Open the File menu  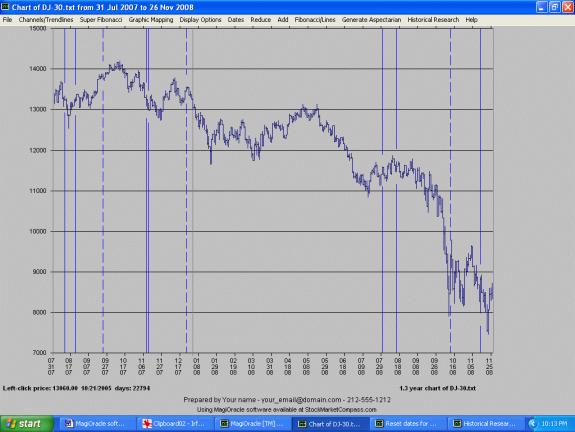[7, 20]
